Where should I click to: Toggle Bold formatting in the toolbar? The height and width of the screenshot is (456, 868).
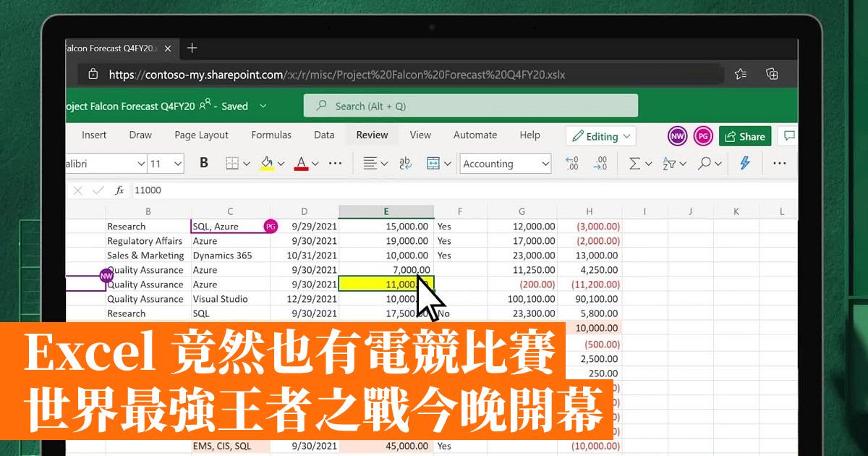pyautogui.click(x=204, y=164)
